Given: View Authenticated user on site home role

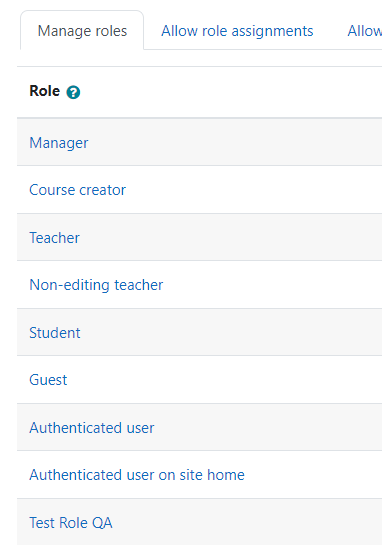Looking at the screenshot, I should coord(137,475).
